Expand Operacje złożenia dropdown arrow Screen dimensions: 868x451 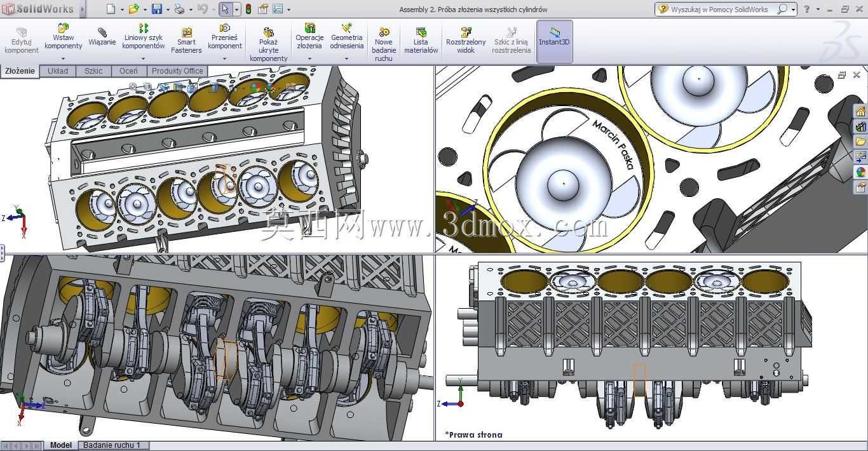[309, 58]
